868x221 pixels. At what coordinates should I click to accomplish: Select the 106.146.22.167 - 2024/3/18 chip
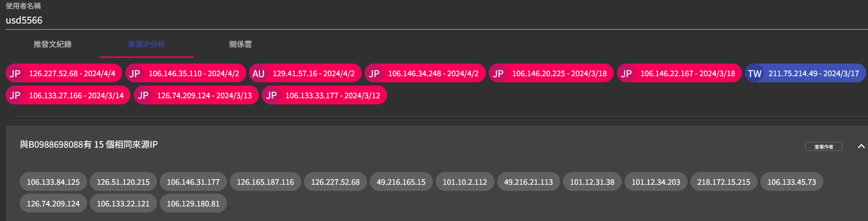point(688,73)
